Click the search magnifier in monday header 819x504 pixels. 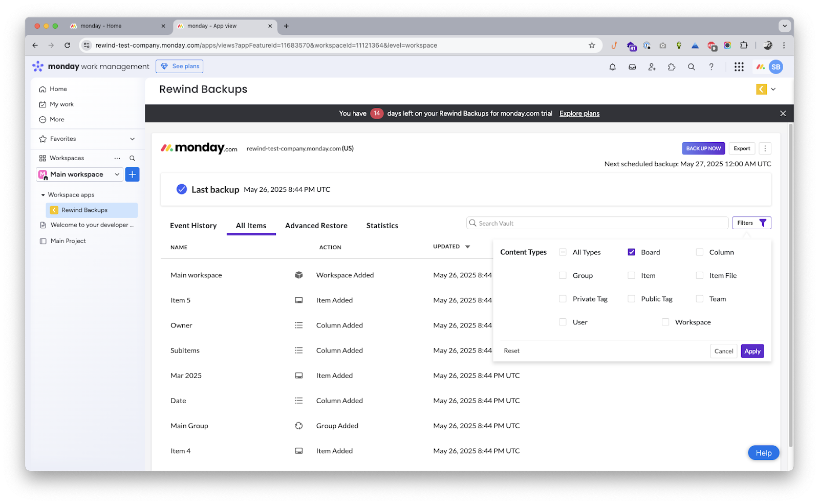[691, 67]
